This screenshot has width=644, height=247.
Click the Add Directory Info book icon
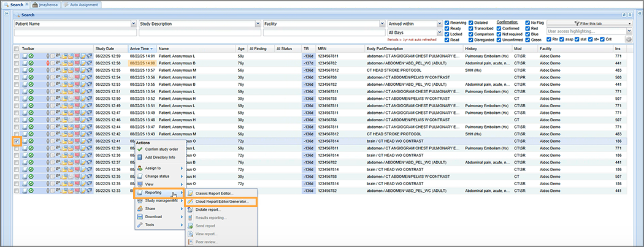[x=140, y=158]
